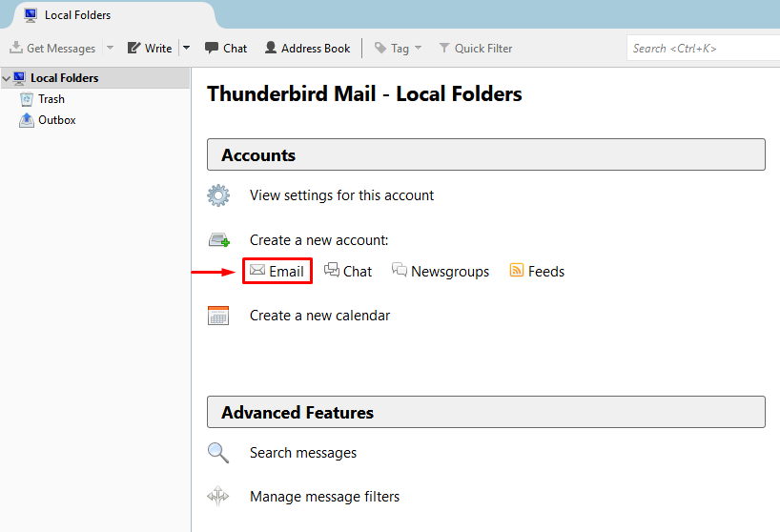
Task: Open the Trash folder
Action: (51, 99)
